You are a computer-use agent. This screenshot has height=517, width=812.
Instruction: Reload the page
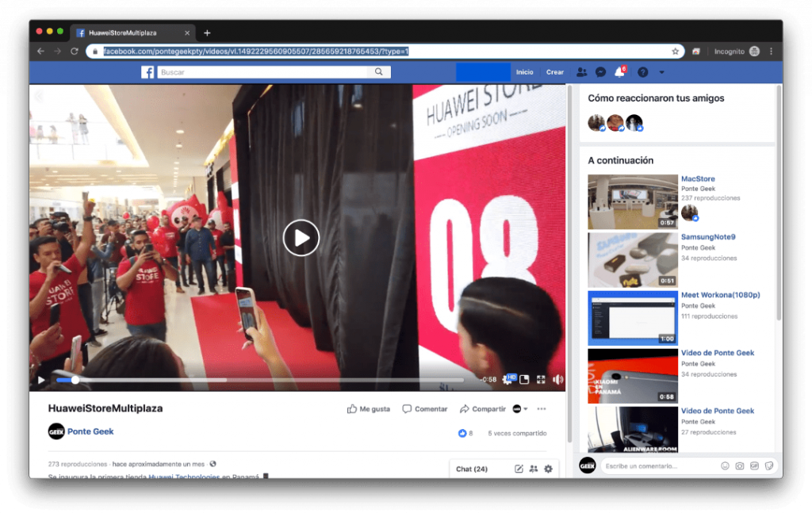pos(75,52)
